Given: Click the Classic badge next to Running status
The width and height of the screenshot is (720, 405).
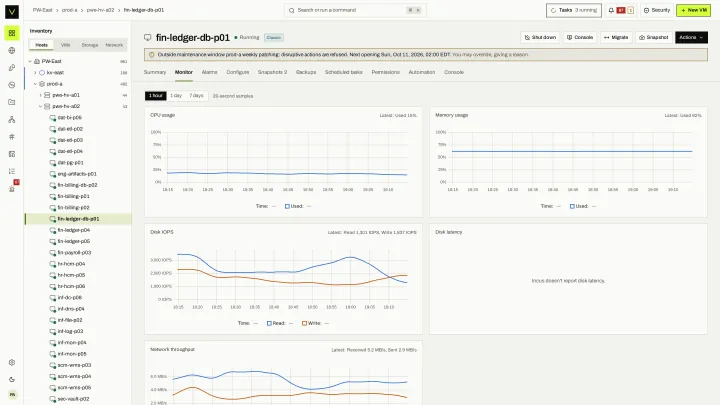Looking at the screenshot, I should (274, 38).
